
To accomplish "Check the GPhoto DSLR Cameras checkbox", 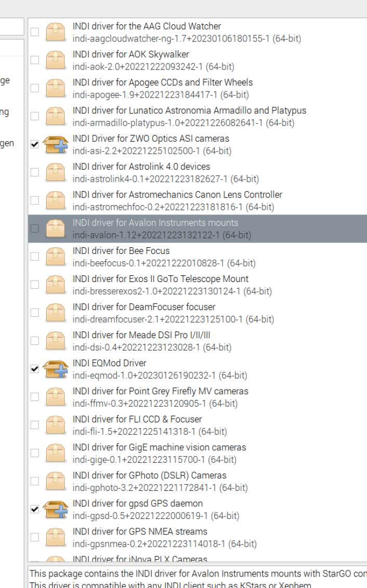I will [34, 481].
